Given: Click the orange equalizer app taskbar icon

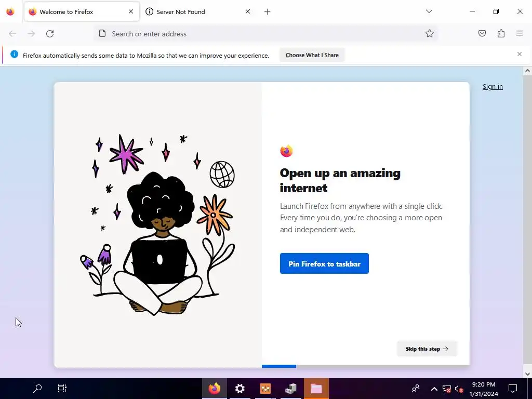Looking at the screenshot, I should pos(265,388).
